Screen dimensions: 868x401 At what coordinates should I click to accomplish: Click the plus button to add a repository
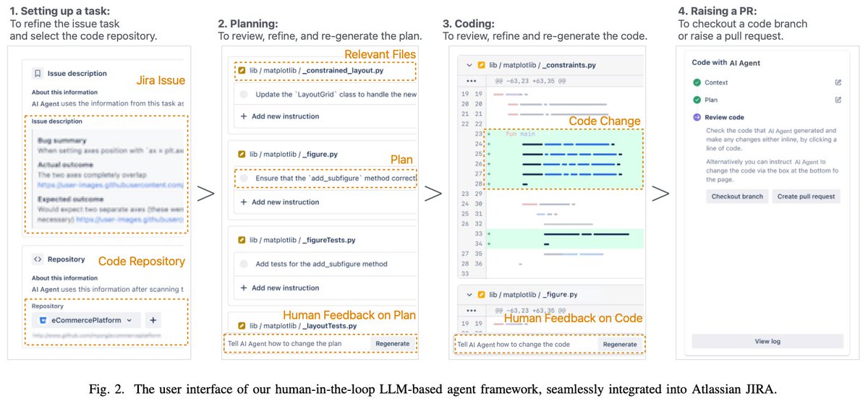[153, 319]
